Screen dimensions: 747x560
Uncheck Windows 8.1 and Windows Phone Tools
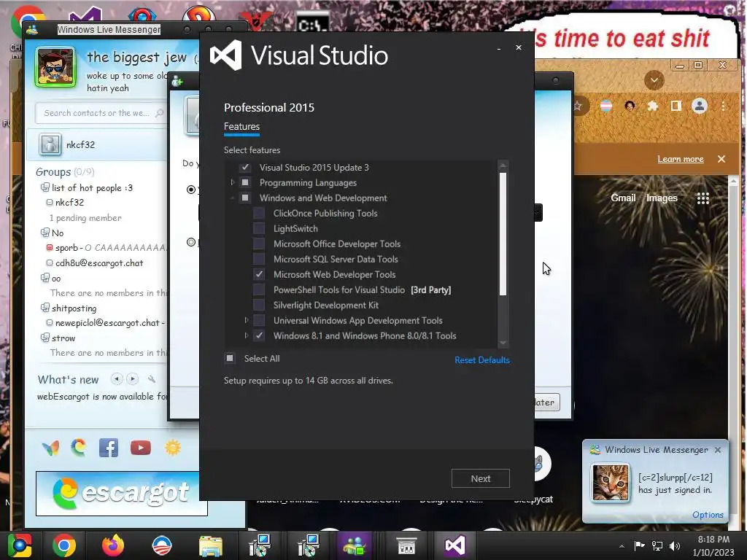pos(259,335)
